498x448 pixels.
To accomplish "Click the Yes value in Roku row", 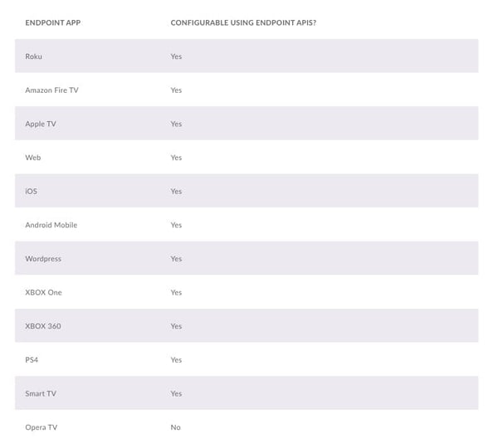I will (x=176, y=56).
